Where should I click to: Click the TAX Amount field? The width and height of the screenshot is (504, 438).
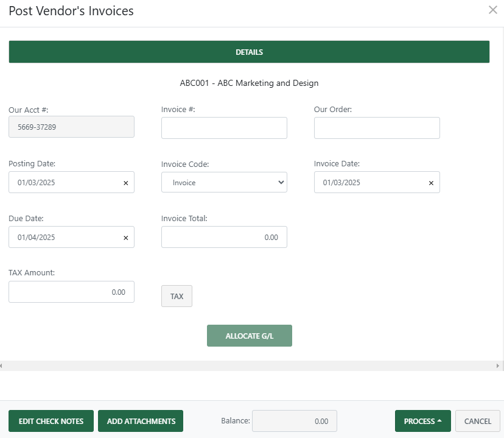point(71,292)
